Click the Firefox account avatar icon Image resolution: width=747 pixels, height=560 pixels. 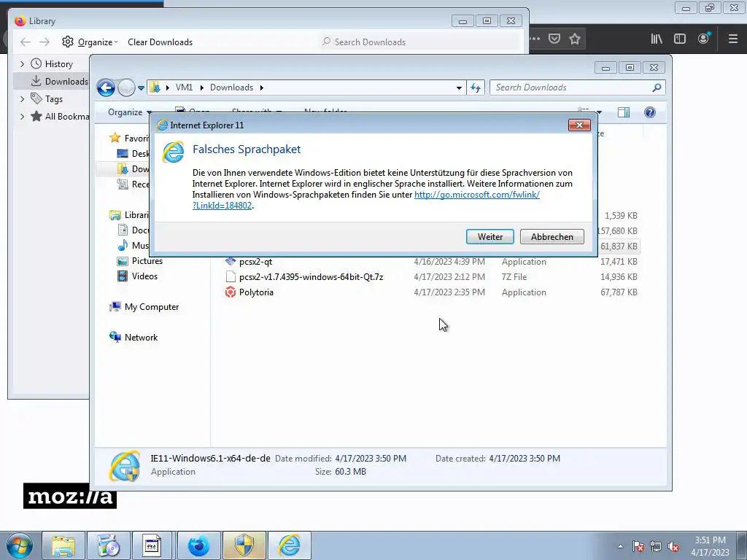click(x=704, y=39)
